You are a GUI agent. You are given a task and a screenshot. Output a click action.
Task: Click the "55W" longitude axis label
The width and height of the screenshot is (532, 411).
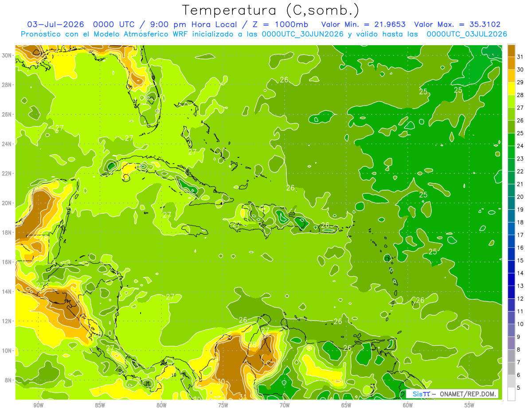[x=469, y=406]
